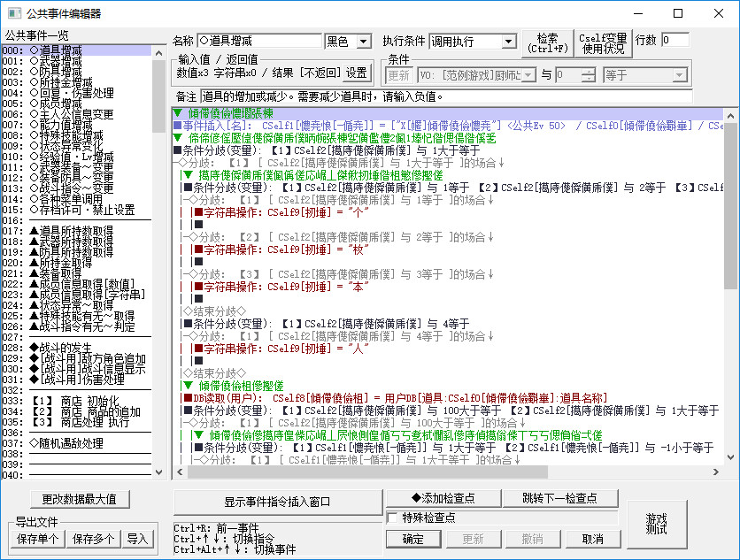Select event 022: ▲成员信息取得[数值]
740x560 pixels.
(x=76, y=284)
